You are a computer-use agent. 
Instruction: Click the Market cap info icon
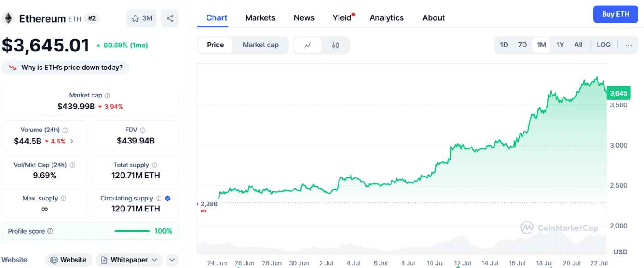click(107, 96)
